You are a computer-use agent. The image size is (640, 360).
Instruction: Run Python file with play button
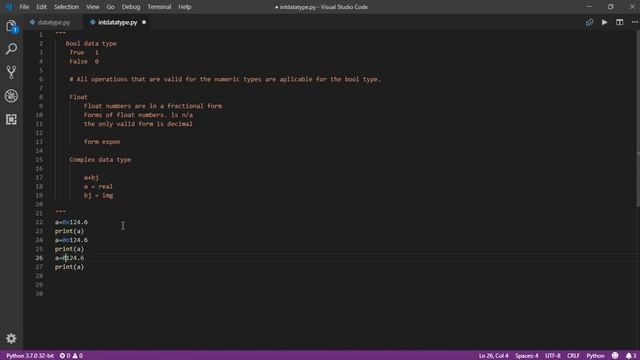604,22
